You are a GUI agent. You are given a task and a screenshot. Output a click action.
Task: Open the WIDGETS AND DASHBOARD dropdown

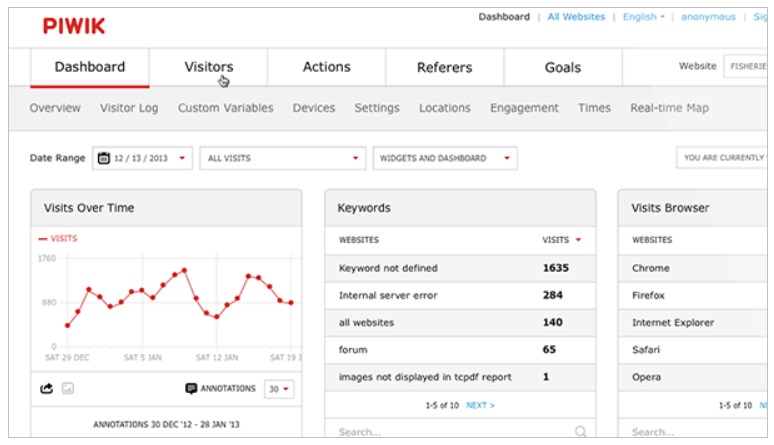coord(445,158)
